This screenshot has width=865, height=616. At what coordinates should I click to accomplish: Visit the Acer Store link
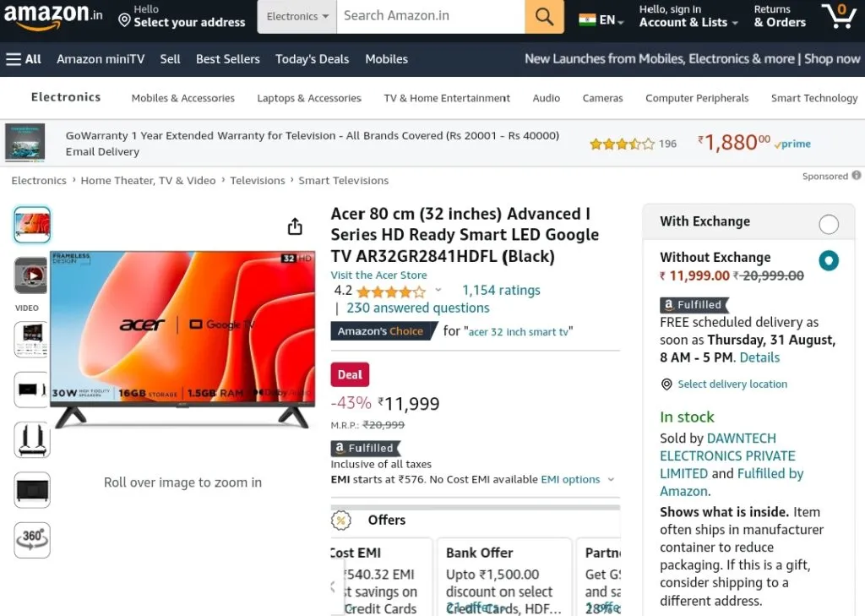coord(378,275)
